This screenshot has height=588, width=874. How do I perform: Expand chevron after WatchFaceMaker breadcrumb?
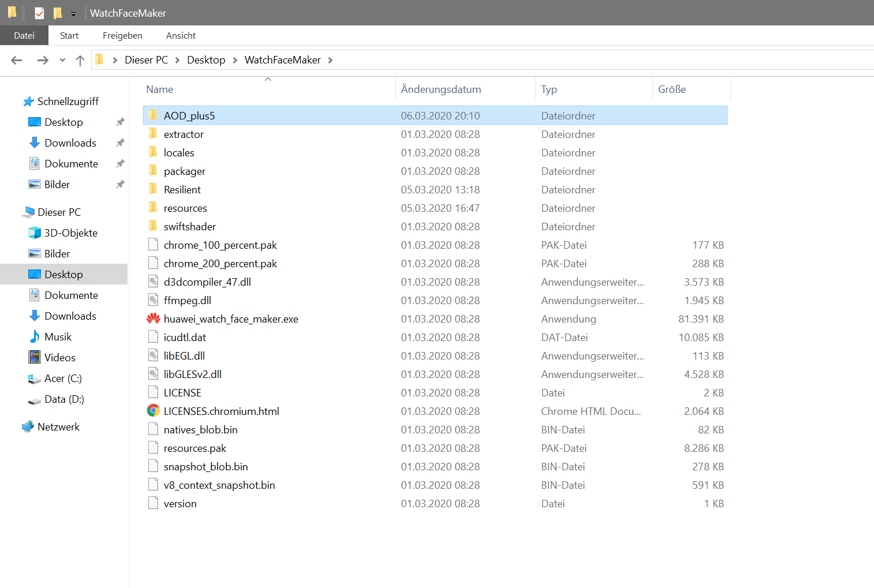click(330, 60)
